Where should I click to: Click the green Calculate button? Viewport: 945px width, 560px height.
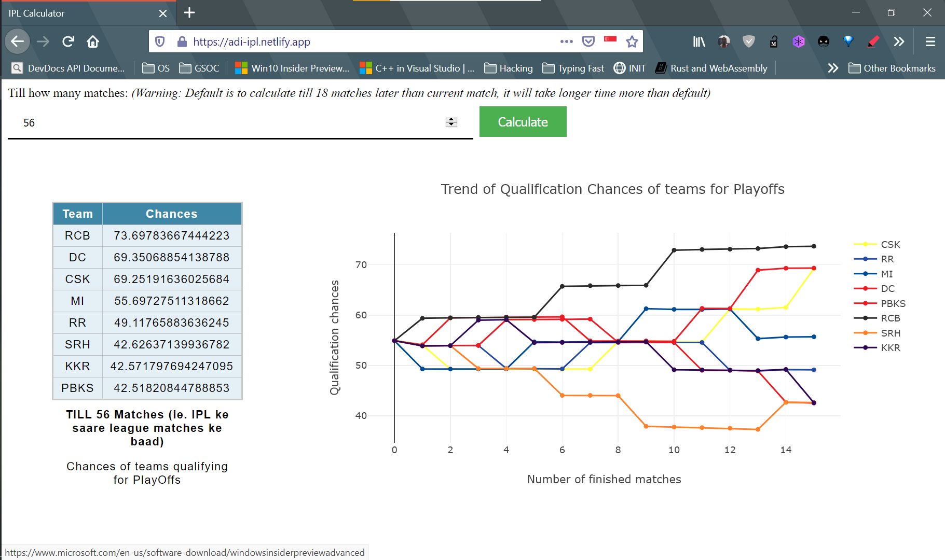click(x=523, y=122)
